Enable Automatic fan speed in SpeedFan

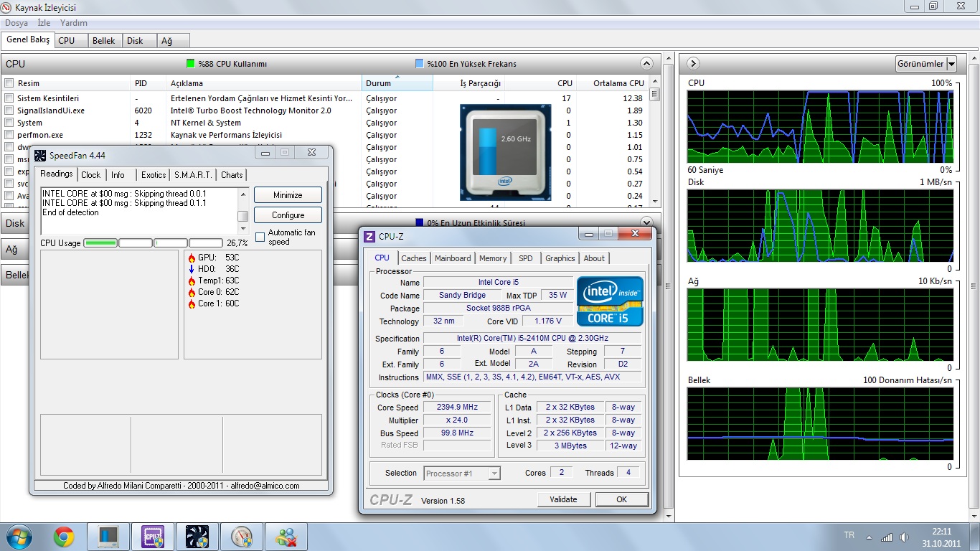[x=260, y=237]
